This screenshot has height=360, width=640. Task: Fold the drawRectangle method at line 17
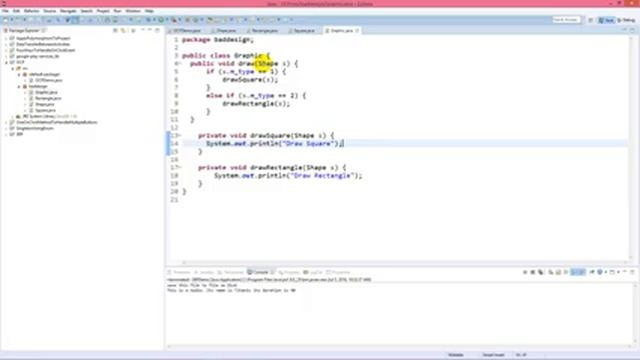click(x=180, y=167)
